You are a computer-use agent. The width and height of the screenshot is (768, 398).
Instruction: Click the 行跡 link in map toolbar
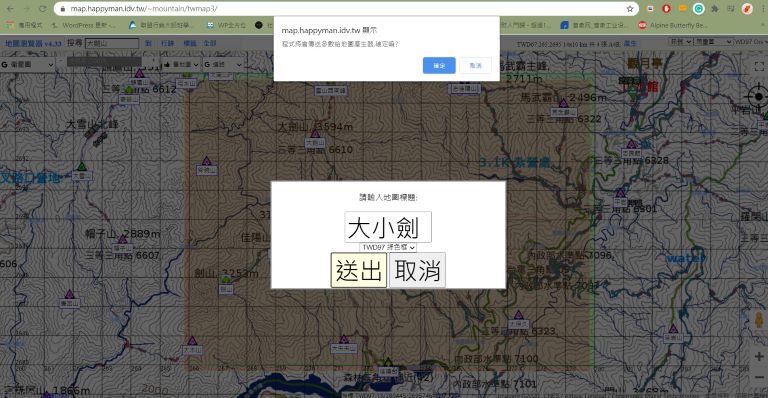point(168,44)
